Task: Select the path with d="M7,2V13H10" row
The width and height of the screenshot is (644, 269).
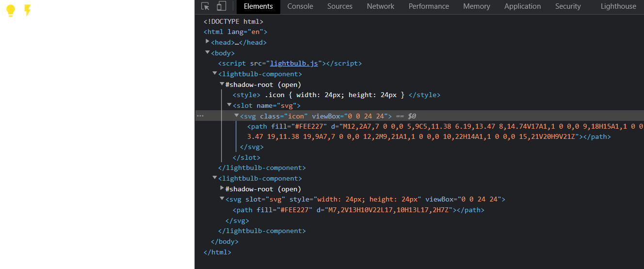Action: (358, 210)
